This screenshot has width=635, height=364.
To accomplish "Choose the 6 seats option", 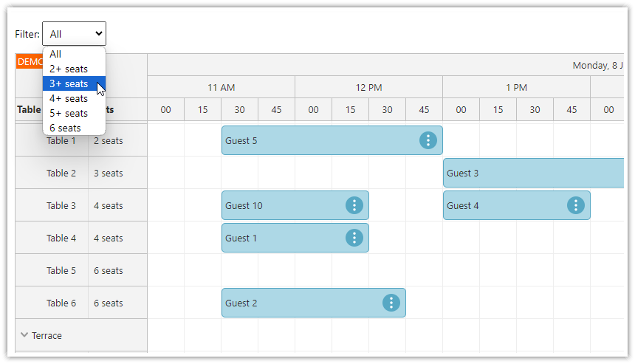I will (x=66, y=128).
